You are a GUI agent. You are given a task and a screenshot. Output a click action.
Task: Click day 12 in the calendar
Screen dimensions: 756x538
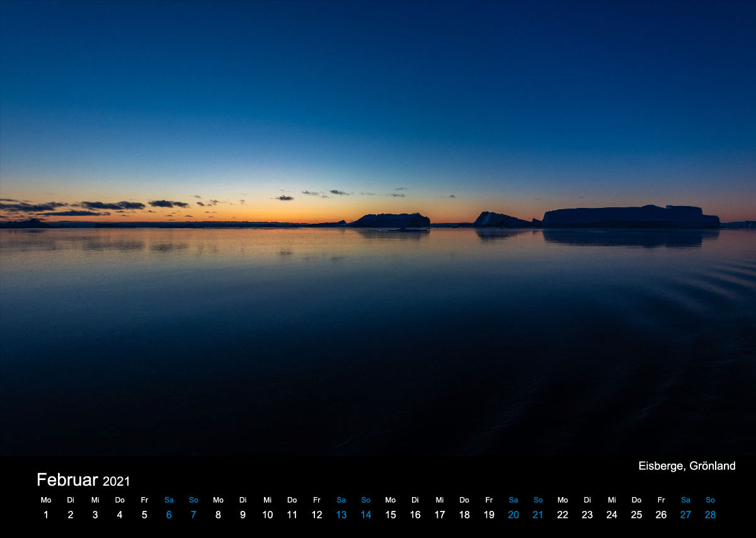pos(316,515)
